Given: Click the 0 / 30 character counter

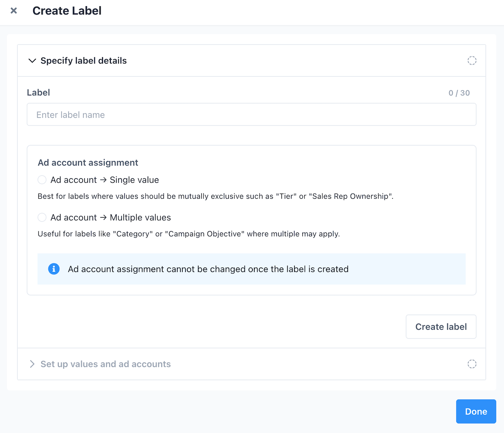Looking at the screenshot, I should point(459,93).
